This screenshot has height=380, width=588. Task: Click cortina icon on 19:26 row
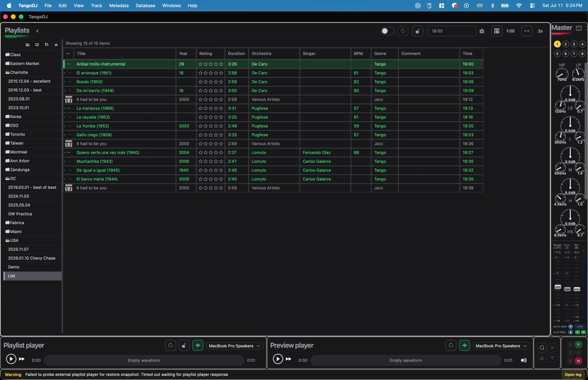coord(69,144)
